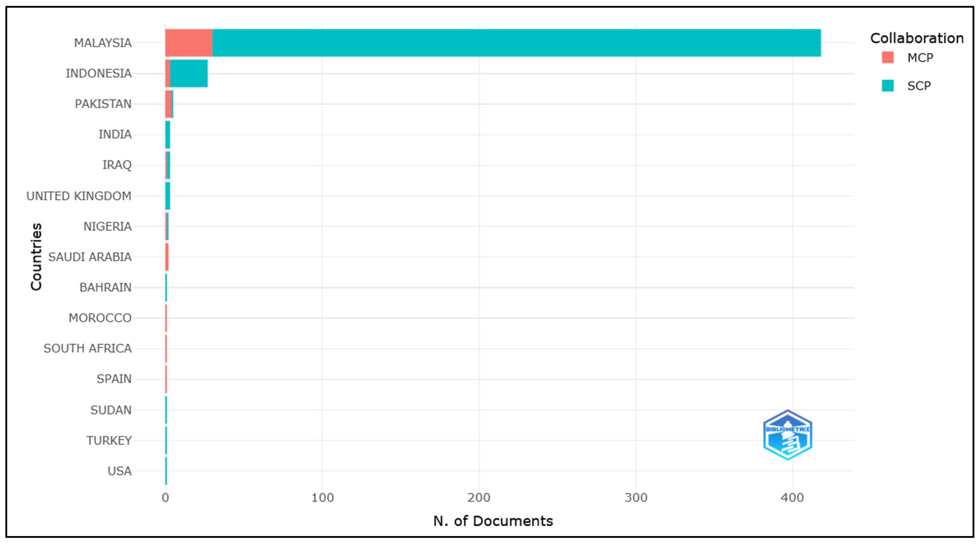Click Indonesia's teal SCP bar segment

pos(189,73)
